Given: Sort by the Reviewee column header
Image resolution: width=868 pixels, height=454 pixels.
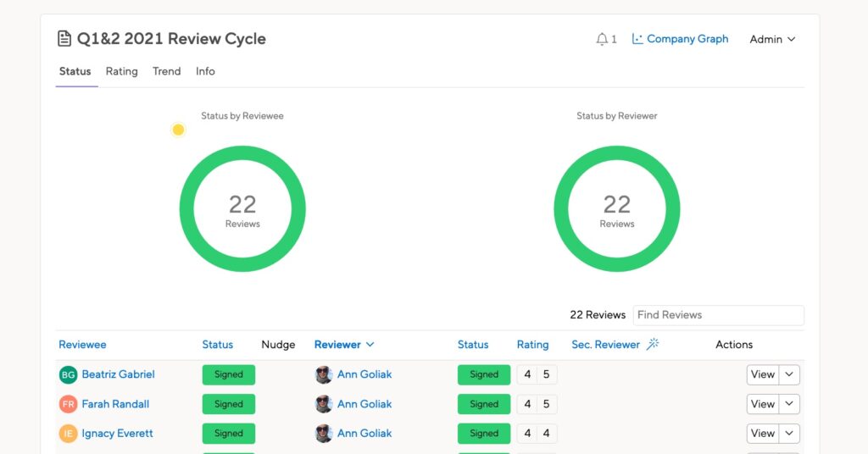Looking at the screenshot, I should coord(82,345).
